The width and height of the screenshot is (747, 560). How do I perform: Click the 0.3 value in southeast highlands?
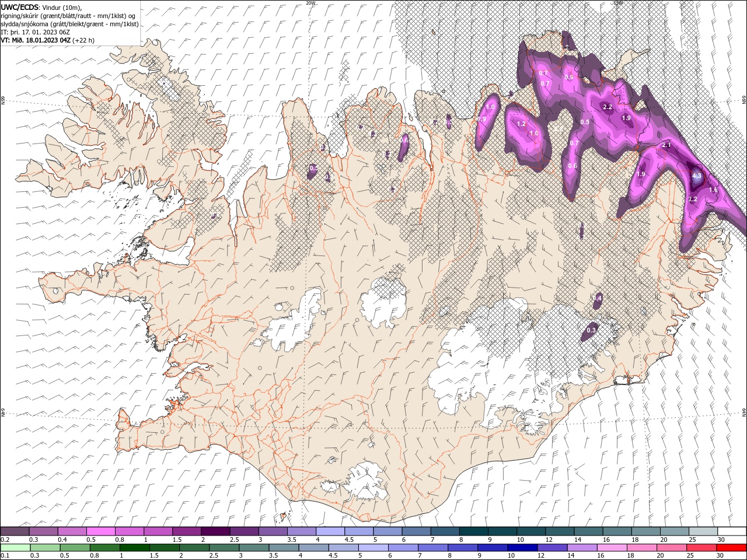pyautogui.click(x=591, y=330)
